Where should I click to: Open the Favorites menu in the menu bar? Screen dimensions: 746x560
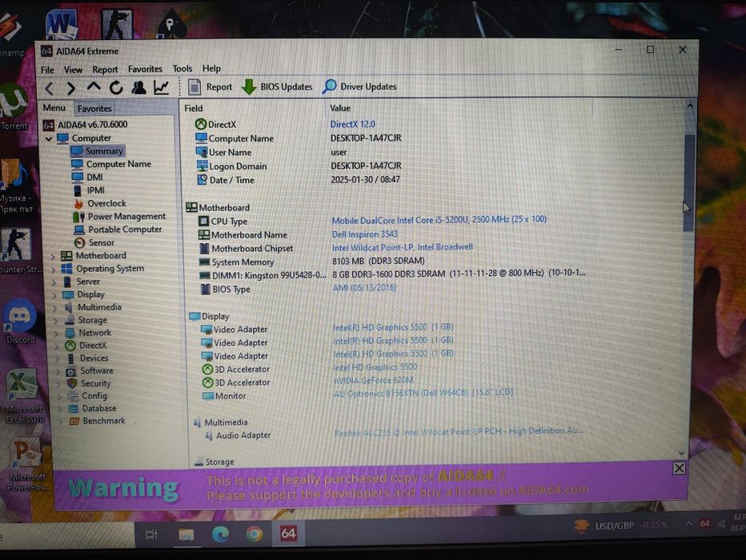click(145, 69)
